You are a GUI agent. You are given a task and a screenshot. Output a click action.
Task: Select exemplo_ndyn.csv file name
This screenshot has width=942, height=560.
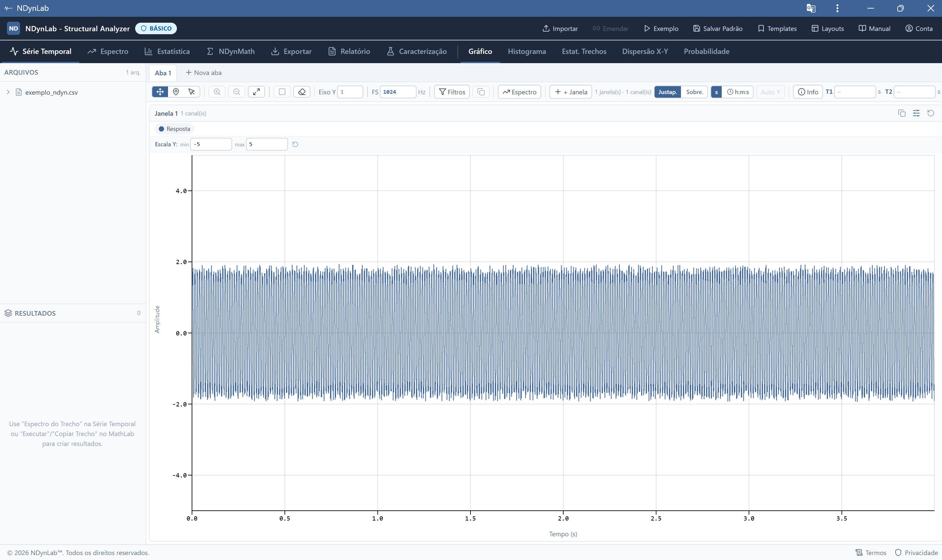(x=51, y=92)
